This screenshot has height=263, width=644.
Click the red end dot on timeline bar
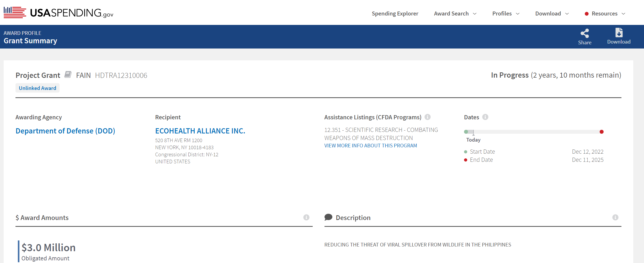coord(602,132)
